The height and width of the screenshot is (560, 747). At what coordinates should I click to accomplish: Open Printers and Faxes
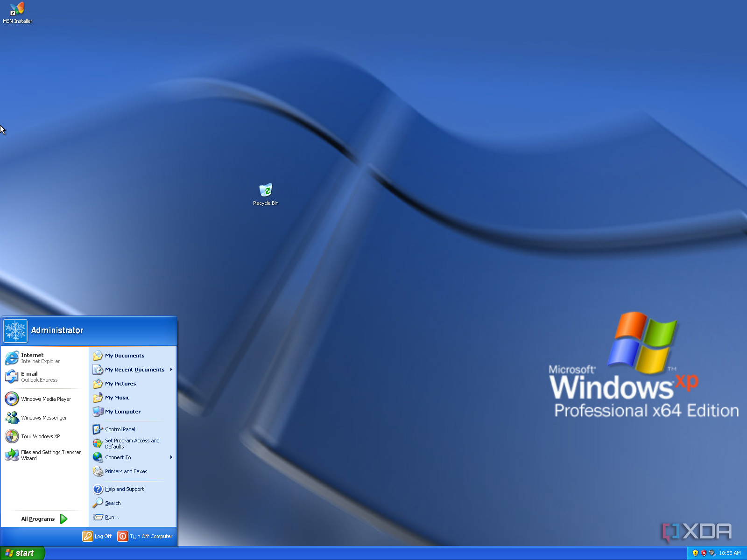[x=126, y=471]
